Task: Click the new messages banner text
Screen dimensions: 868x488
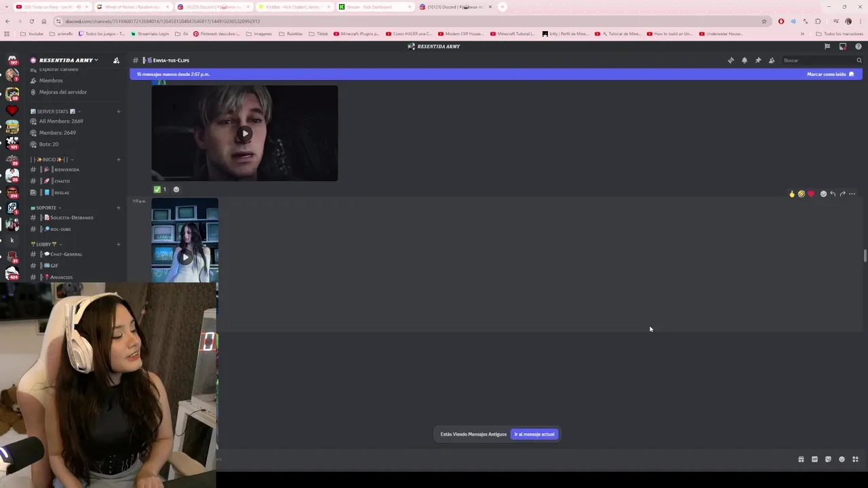Action: [x=173, y=75]
